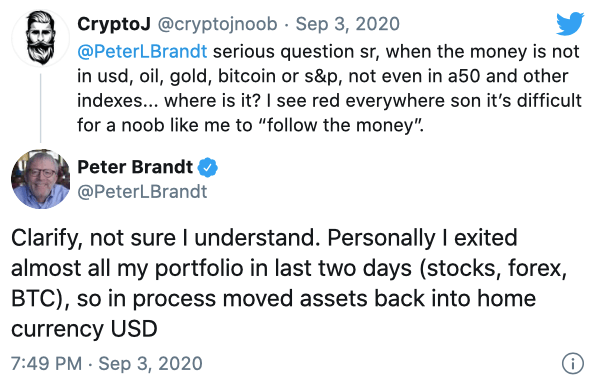The width and height of the screenshot is (595, 388).
Task: Click the text '(stocks, forex,'
Action: (493, 268)
